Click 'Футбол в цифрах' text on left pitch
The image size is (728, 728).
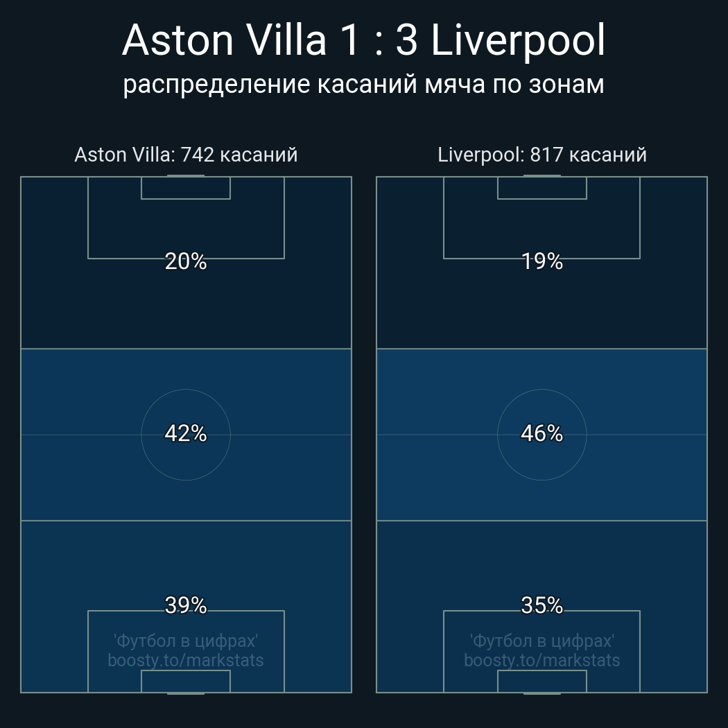point(186,641)
